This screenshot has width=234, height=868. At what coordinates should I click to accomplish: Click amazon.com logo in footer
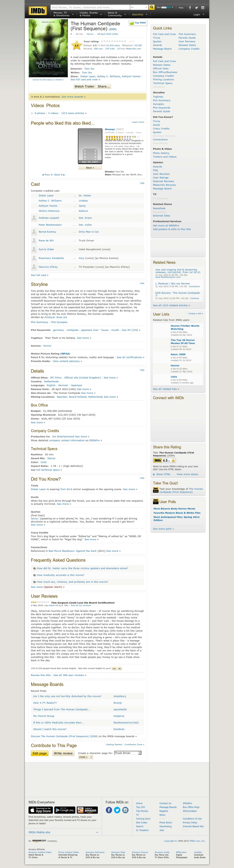pos(39,841)
